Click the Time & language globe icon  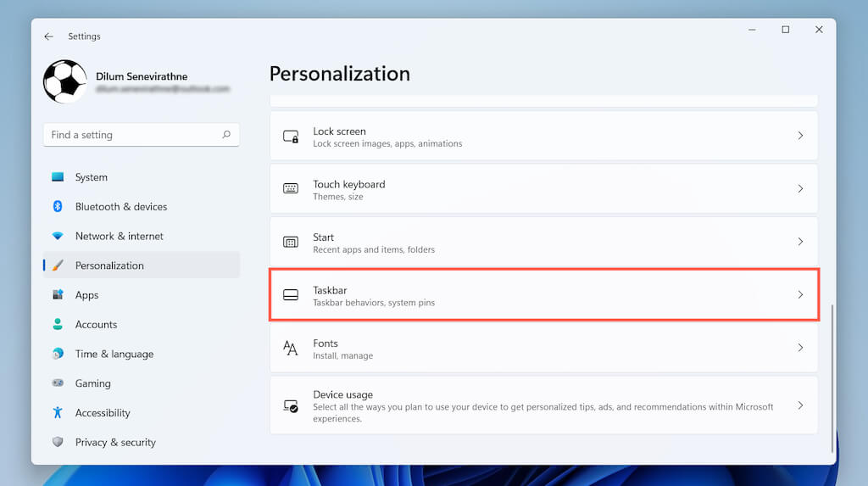pyautogui.click(x=58, y=353)
